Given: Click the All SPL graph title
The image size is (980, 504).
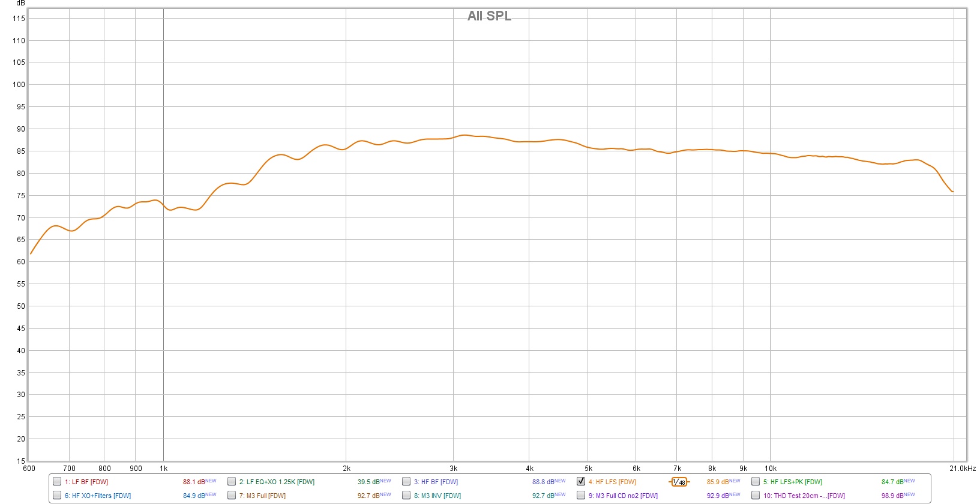Looking at the screenshot, I should 489,16.
